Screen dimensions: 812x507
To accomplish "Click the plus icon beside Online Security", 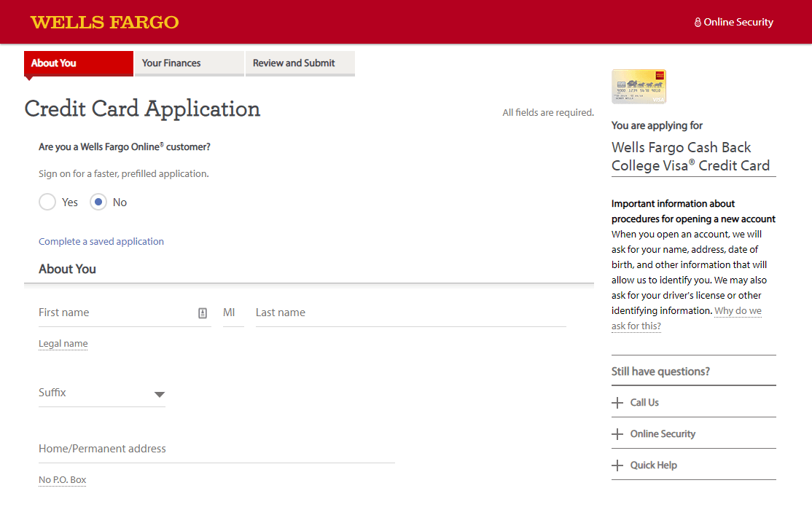I will [617, 434].
